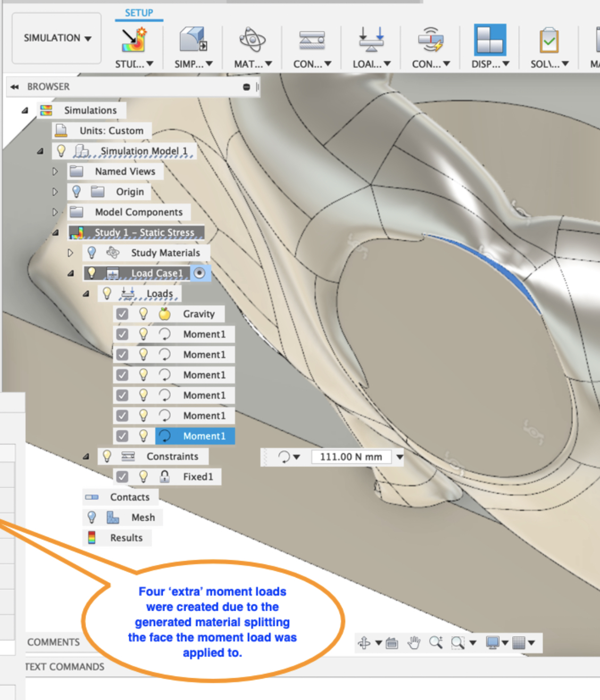Image resolution: width=600 pixels, height=700 pixels.
Task: Uncheck the Gravity load checkbox
Action: [122, 314]
